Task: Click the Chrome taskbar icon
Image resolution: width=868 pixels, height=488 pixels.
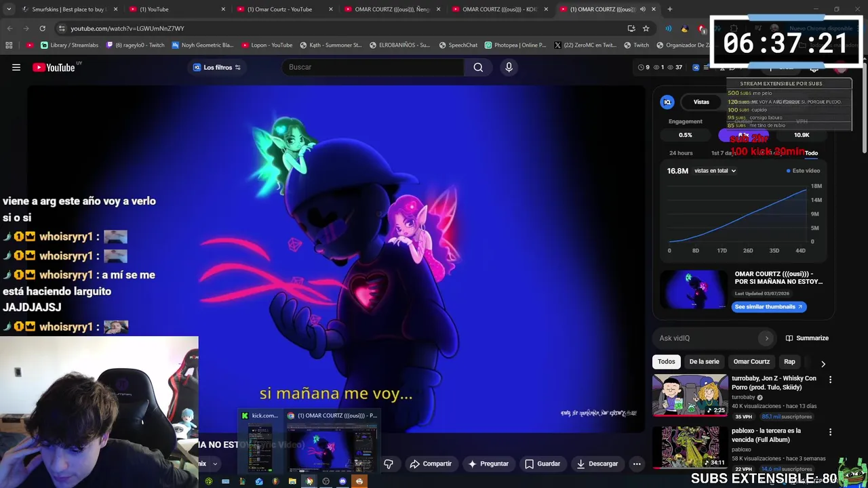Action: click(x=309, y=481)
